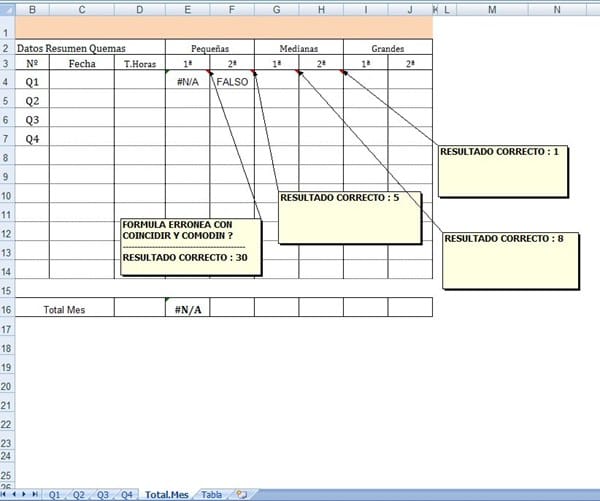Open the Tabla sheet tab
Viewport: 600px width, 501px height.
coord(212,495)
